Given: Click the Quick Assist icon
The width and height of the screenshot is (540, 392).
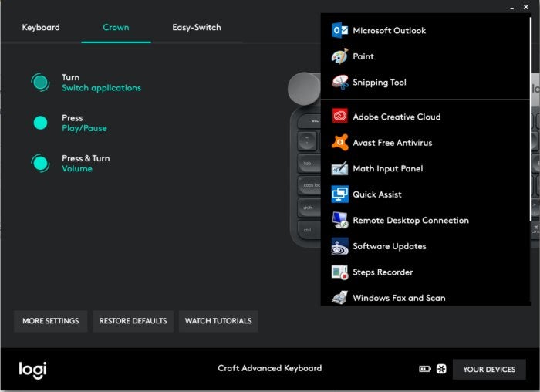Looking at the screenshot, I should (339, 194).
